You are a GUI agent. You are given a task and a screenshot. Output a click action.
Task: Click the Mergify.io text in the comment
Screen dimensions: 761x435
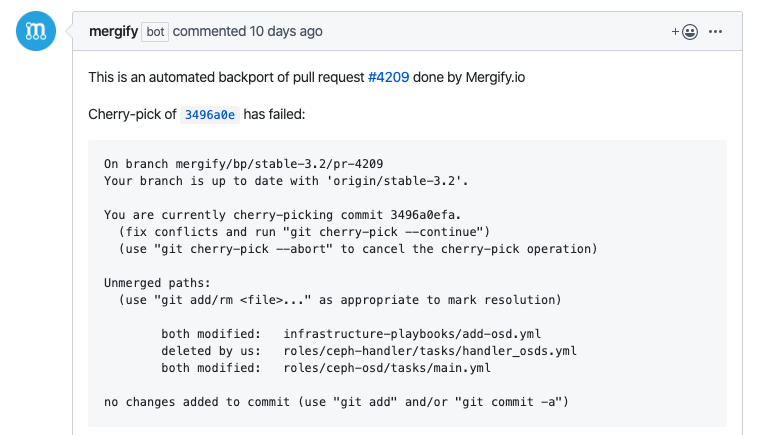point(495,78)
